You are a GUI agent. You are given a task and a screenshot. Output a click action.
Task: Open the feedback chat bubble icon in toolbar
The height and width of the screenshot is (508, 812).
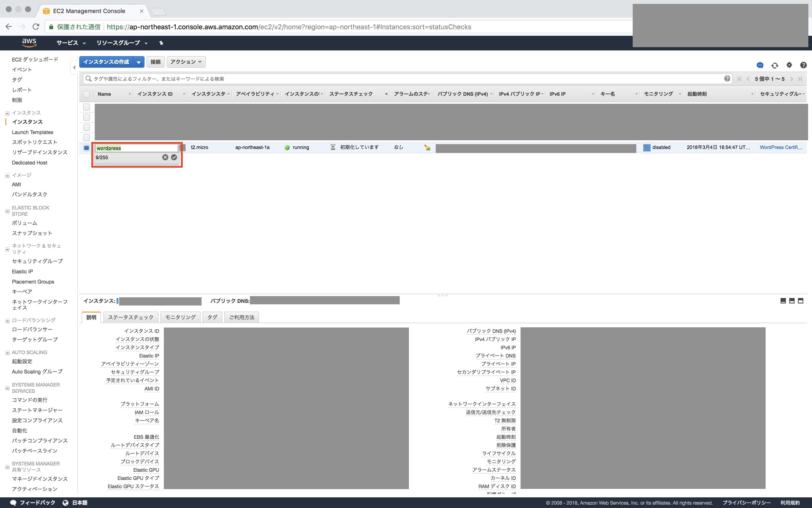[x=760, y=65]
